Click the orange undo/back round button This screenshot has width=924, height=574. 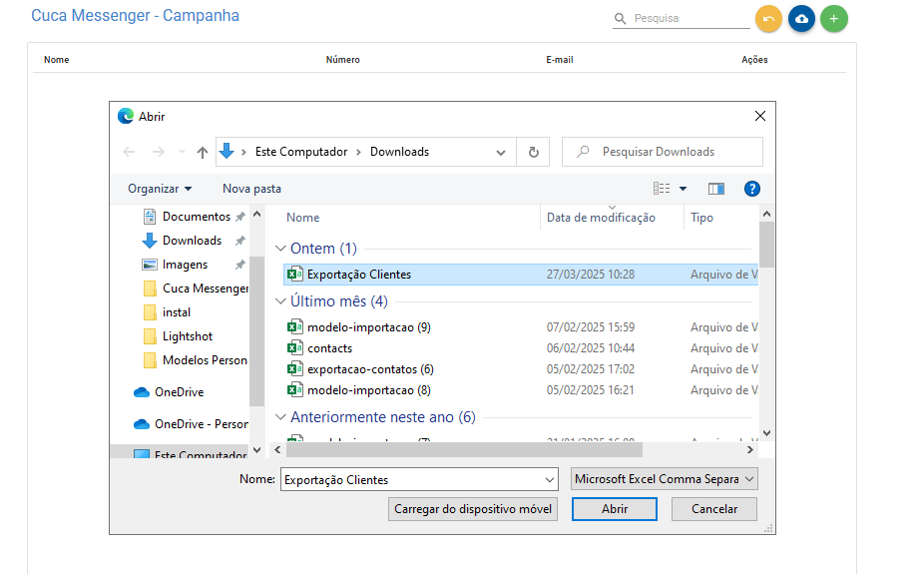pos(768,19)
